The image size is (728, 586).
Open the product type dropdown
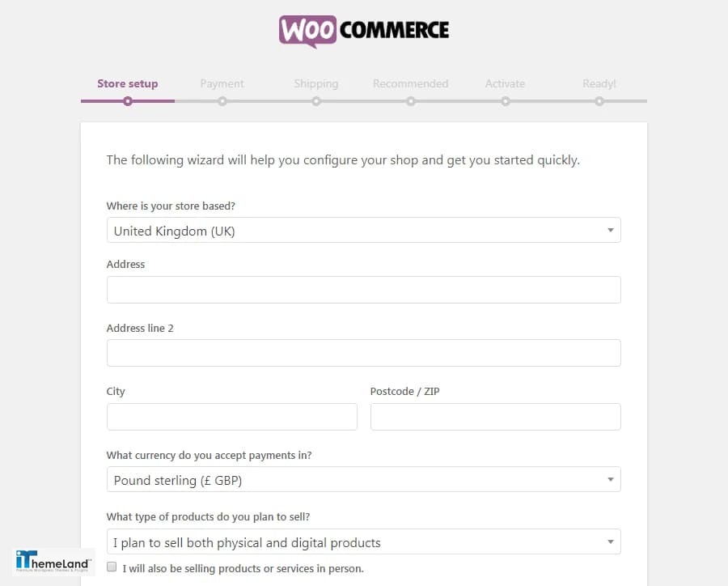pos(363,541)
